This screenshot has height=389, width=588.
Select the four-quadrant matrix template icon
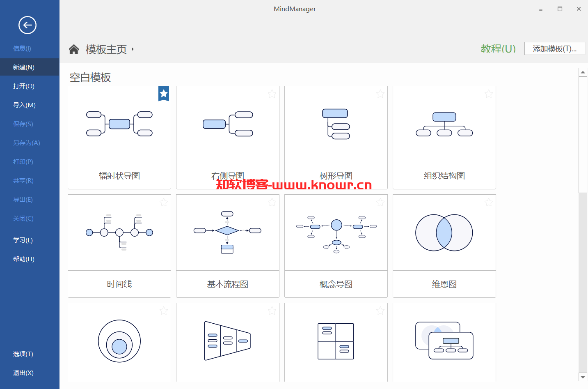(336, 341)
